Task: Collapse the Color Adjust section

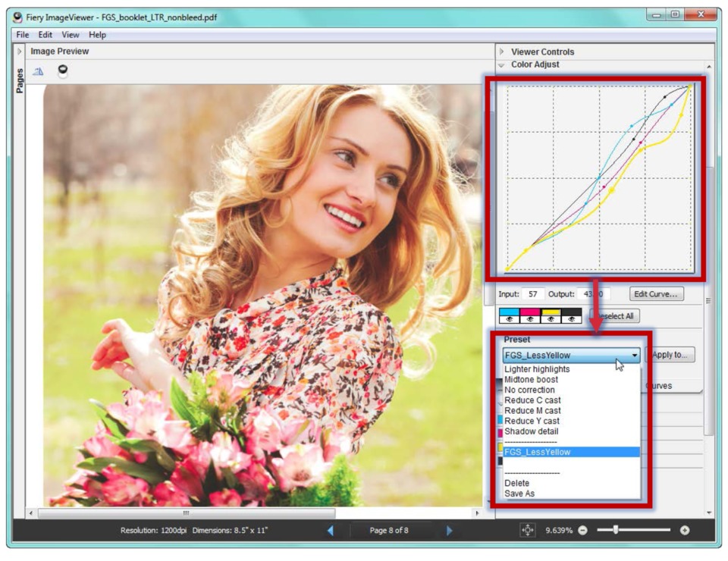Action: [503, 64]
